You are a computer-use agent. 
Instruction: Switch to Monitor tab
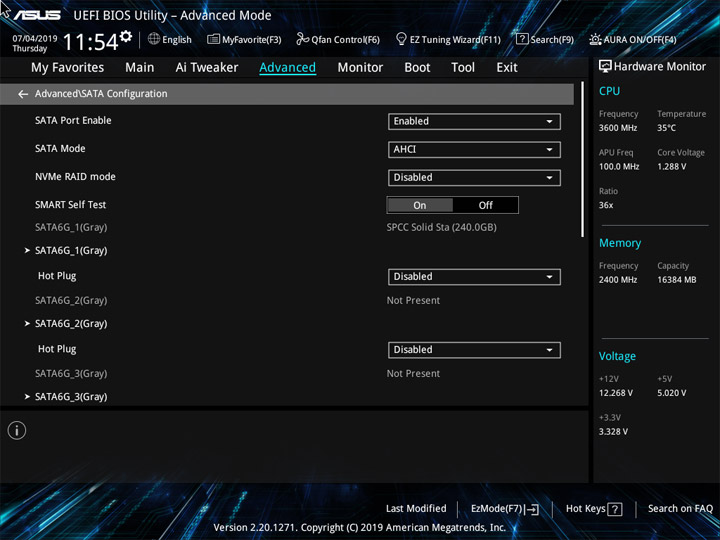[x=360, y=68]
